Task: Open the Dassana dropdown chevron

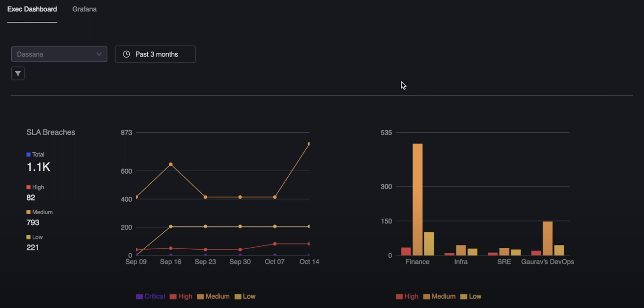Action: click(99, 54)
